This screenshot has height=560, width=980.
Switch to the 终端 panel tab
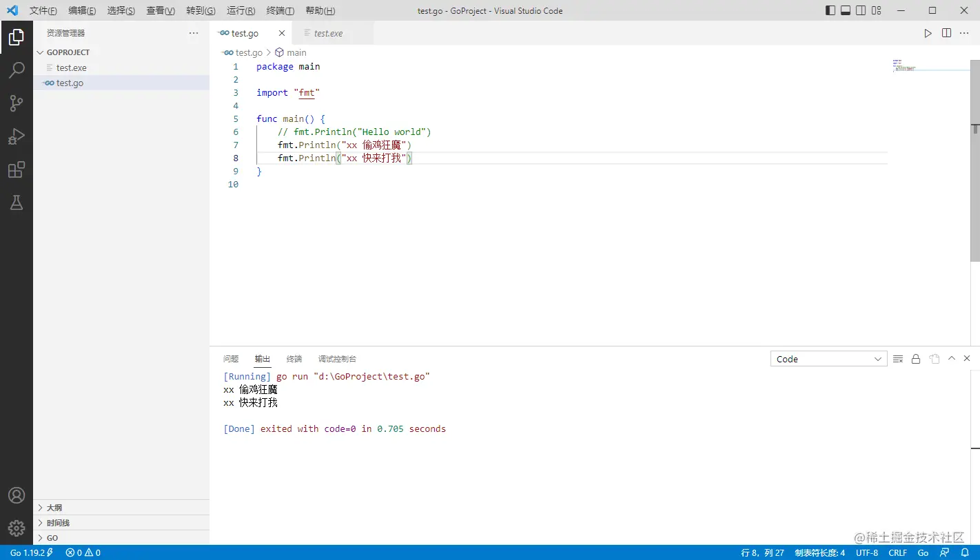coord(294,359)
